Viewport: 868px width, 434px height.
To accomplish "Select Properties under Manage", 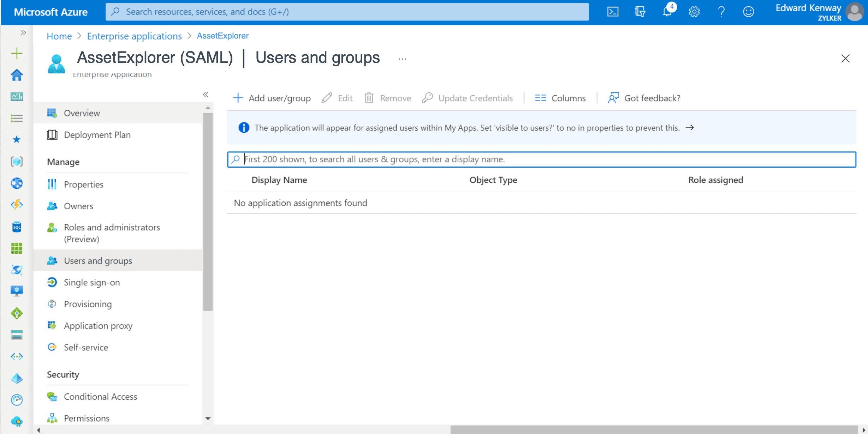I will [x=84, y=184].
